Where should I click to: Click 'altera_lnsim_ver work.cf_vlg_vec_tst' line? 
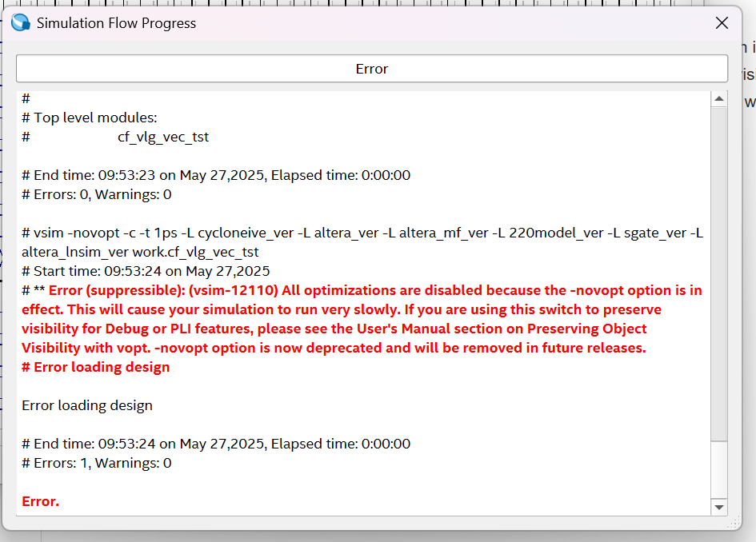coord(140,252)
